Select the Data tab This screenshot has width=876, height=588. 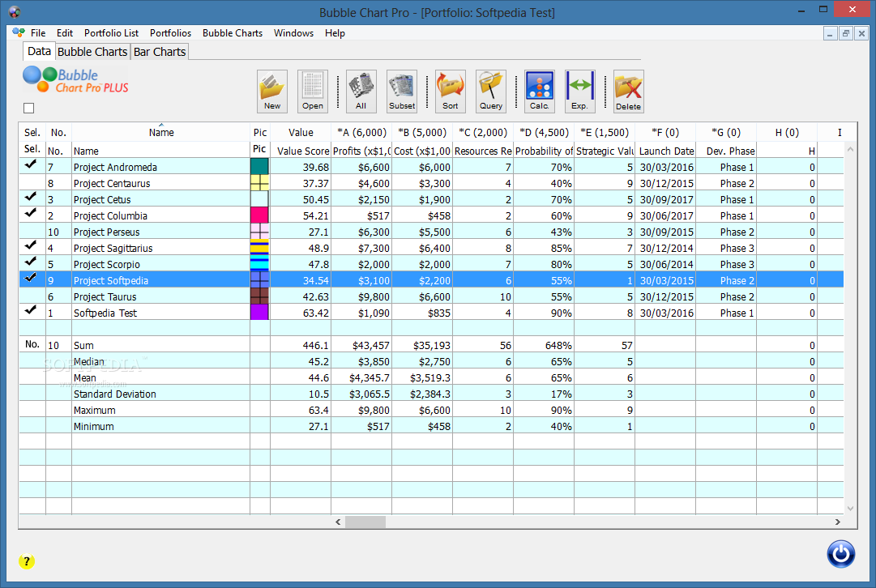click(39, 51)
